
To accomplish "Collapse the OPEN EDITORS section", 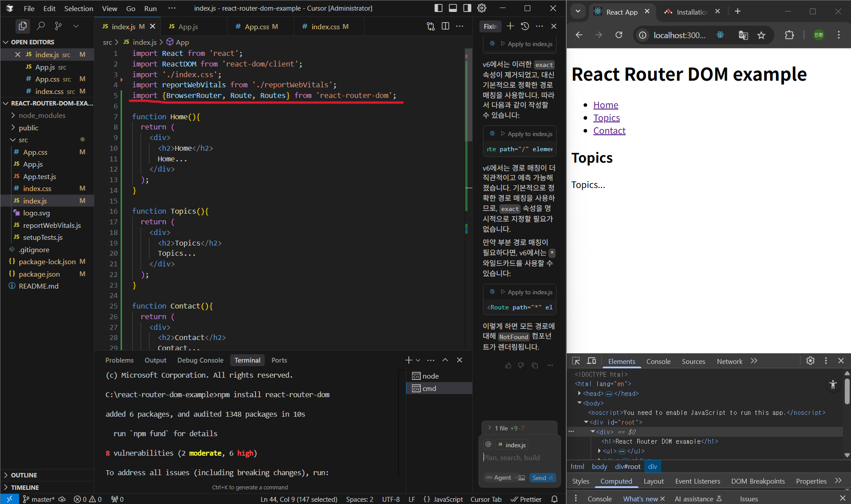I will [47, 42].
